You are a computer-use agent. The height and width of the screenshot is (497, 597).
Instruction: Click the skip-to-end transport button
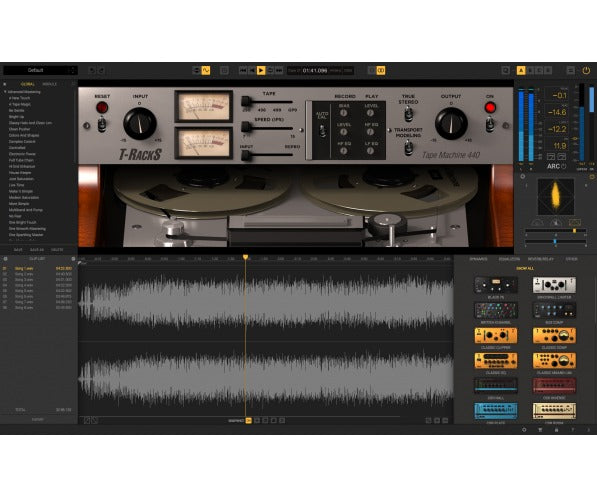click(x=279, y=70)
